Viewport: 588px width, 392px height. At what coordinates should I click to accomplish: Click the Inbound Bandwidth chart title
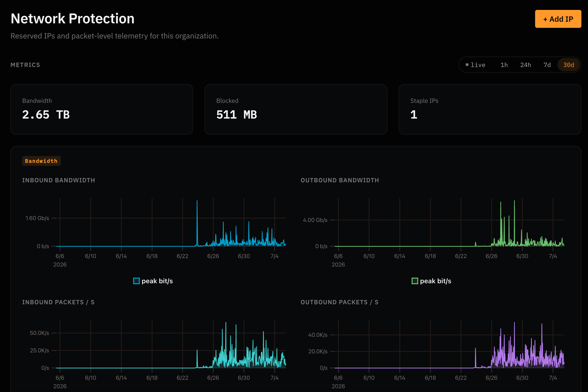click(59, 180)
